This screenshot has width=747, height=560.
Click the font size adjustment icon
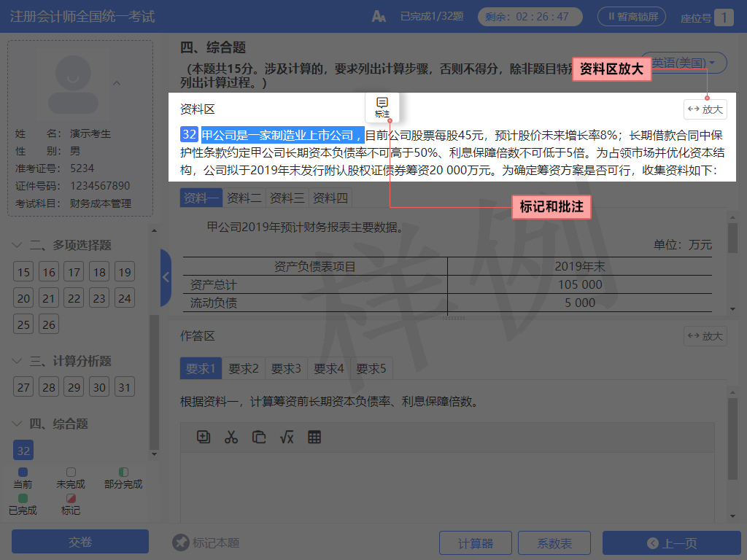379,17
